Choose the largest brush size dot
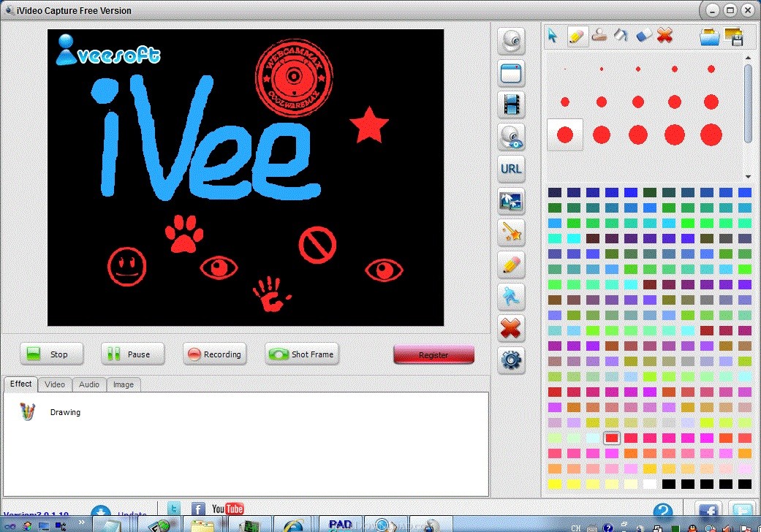This screenshot has width=761, height=532. tap(711, 134)
